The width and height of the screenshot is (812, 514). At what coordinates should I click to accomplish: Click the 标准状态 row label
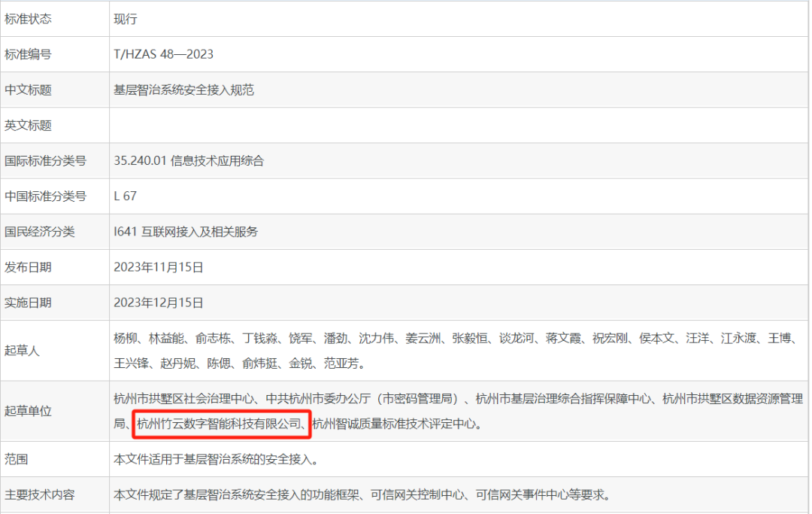[29, 19]
